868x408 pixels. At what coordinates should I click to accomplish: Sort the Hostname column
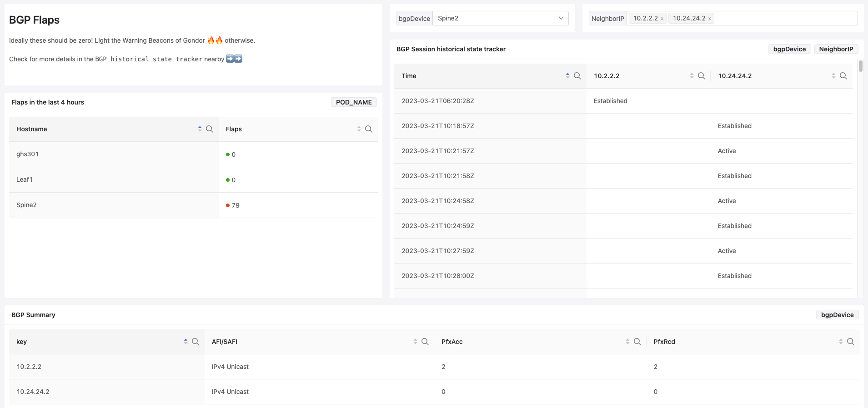click(x=200, y=129)
